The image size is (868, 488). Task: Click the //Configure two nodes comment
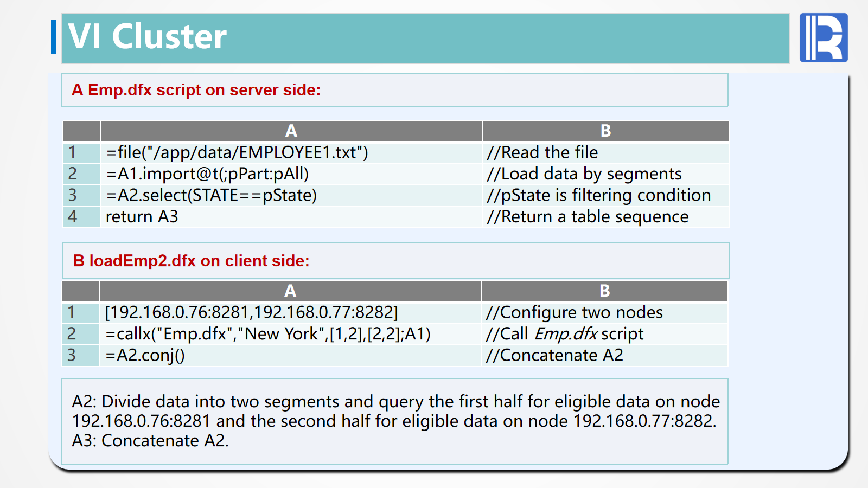click(575, 312)
